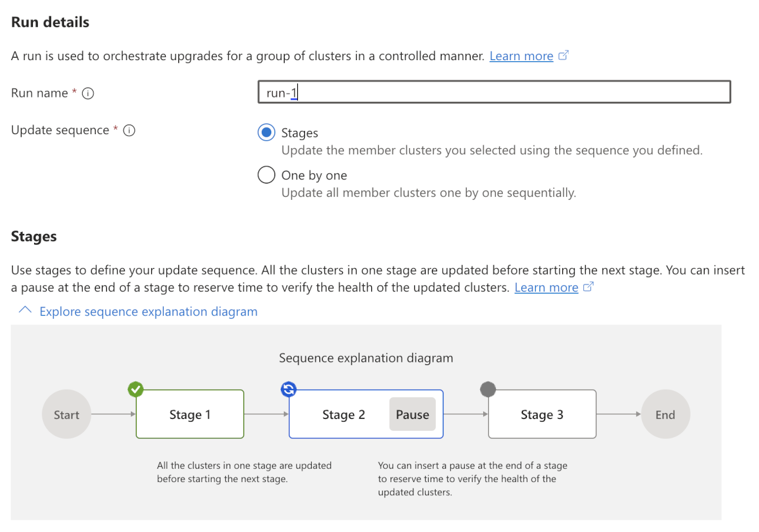Image resolution: width=759 pixels, height=532 pixels.
Task: Click the Stage 3 box in diagram
Action: coord(542,415)
